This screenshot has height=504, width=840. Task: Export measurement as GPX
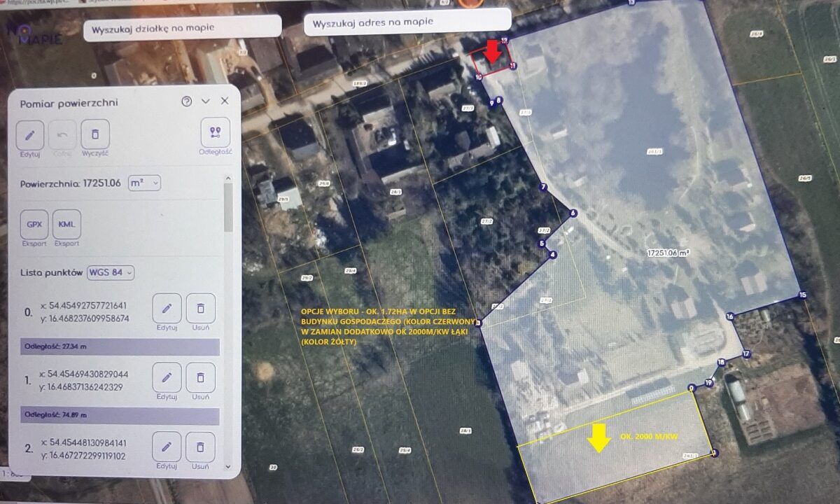(34, 224)
